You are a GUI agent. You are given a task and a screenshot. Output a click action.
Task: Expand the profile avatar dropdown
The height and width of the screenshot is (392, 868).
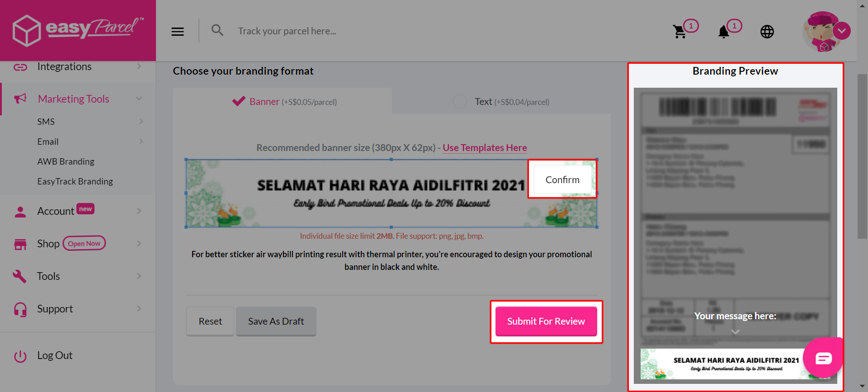[x=842, y=31]
